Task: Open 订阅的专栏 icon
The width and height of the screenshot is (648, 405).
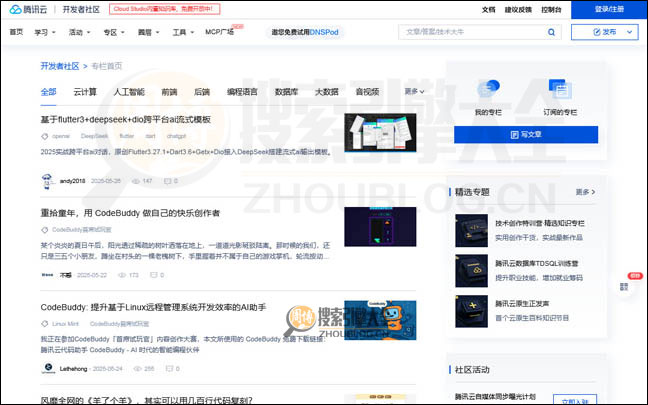Action: pos(560,88)
